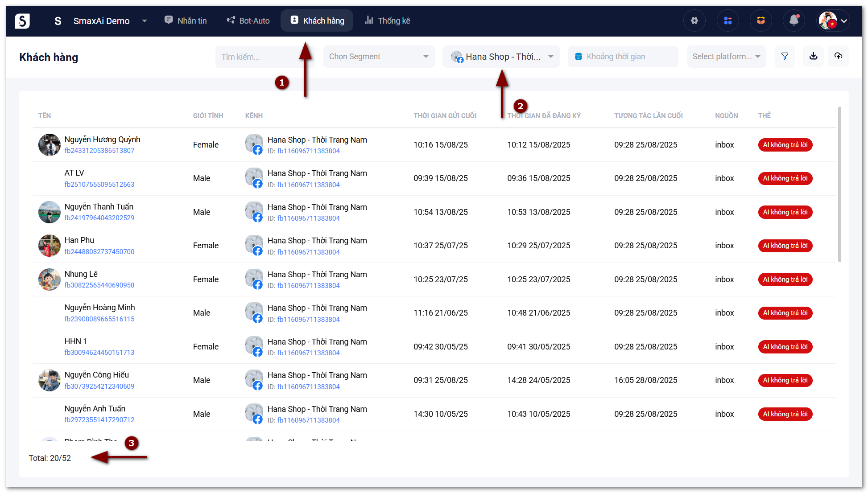The image size is (868, 493).
Task: Click the SmaxAi S logo
Action: (22, 21)
